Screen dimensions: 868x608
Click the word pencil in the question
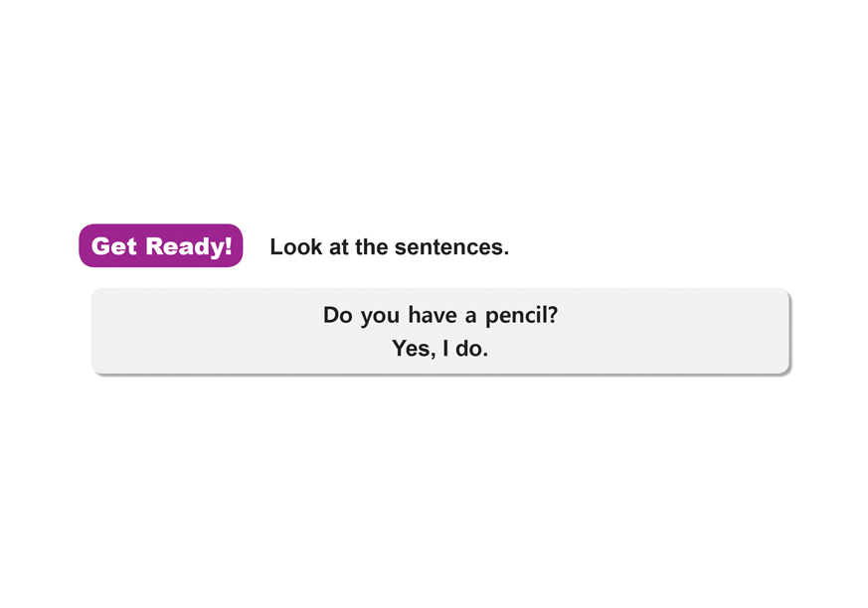[x=516, y=317]
